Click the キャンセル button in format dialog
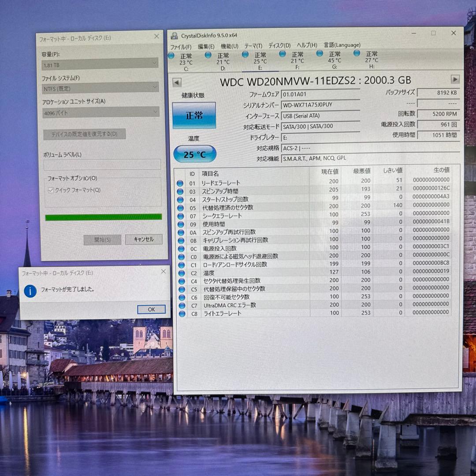The width and height of the screenshot is (476, 476). tap(144, 239)
